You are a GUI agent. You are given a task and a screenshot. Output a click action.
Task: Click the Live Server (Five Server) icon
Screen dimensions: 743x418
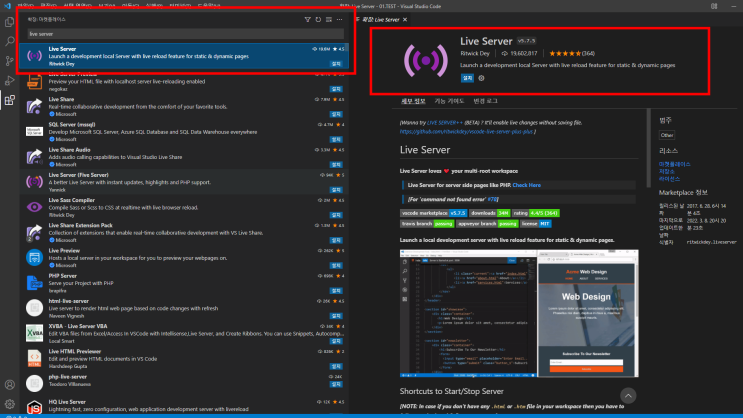click(34, 182)
